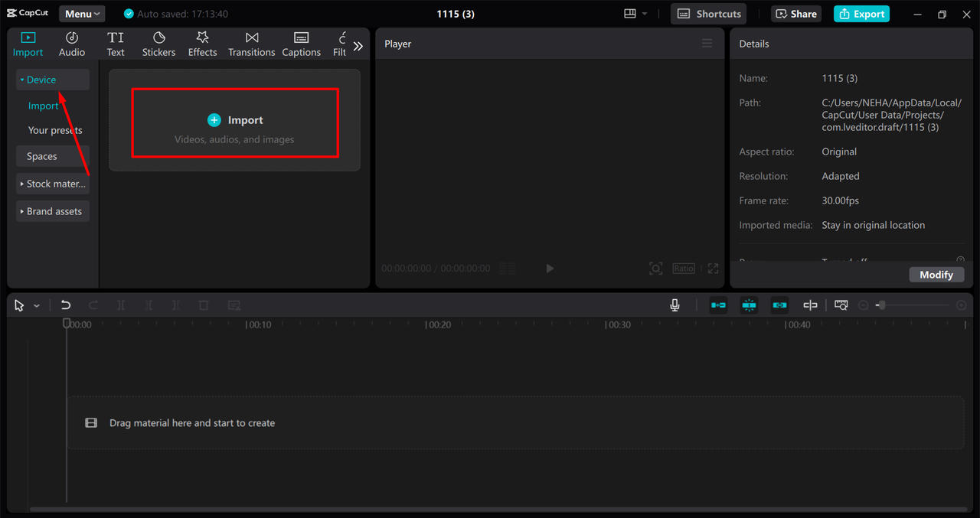Click the Delete trash icon in timeline toolbar
Image resolution: width=980 pixels, height=518 pixels.
tap(204, 305)
